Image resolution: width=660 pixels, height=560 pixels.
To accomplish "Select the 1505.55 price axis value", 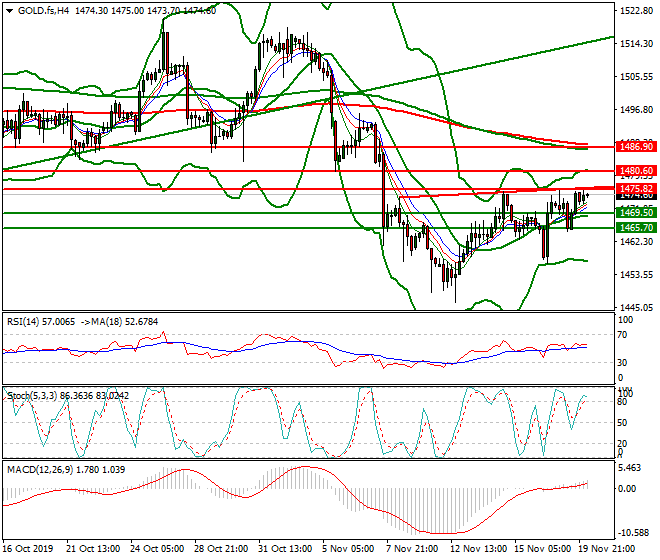I will coord(636,77).
